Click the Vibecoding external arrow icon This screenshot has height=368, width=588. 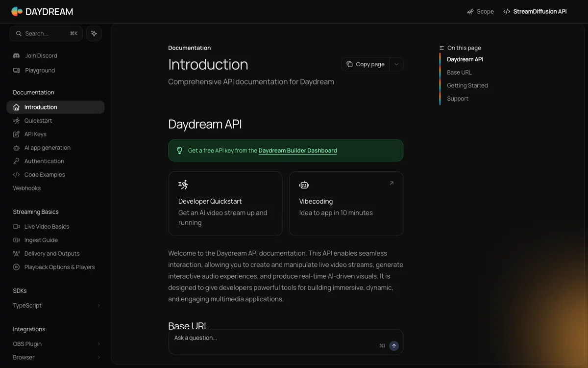coord(392,183)
